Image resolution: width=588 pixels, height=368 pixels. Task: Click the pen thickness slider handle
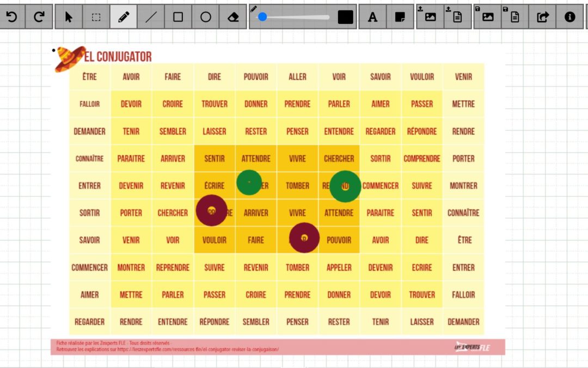click(x=262, y=17)
